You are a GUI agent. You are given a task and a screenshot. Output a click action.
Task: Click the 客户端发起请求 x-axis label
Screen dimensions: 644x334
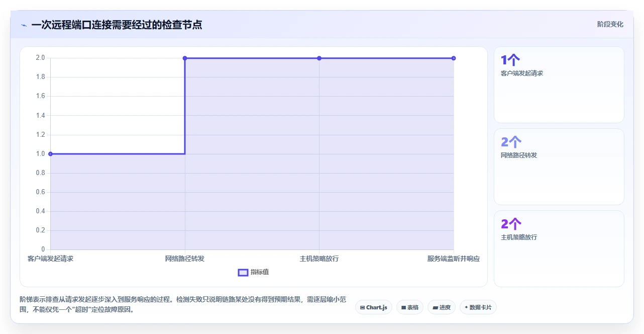tap(50, 259)
